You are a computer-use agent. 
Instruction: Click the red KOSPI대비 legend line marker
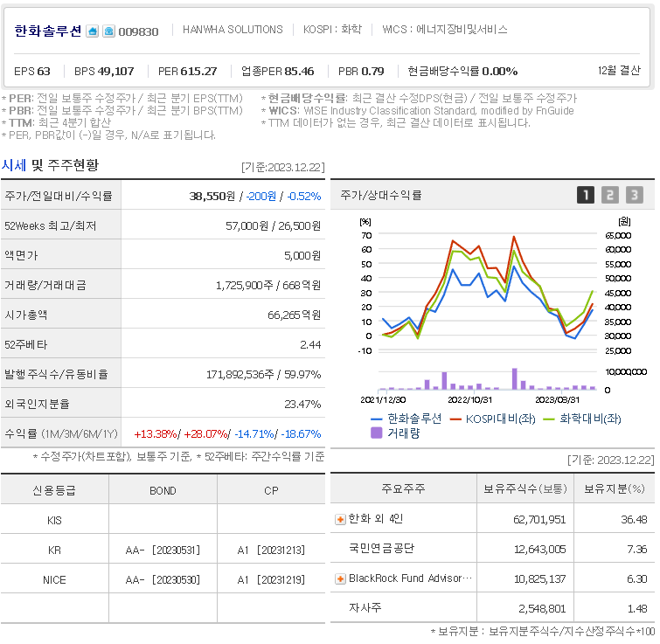click(x=455, y=419)
